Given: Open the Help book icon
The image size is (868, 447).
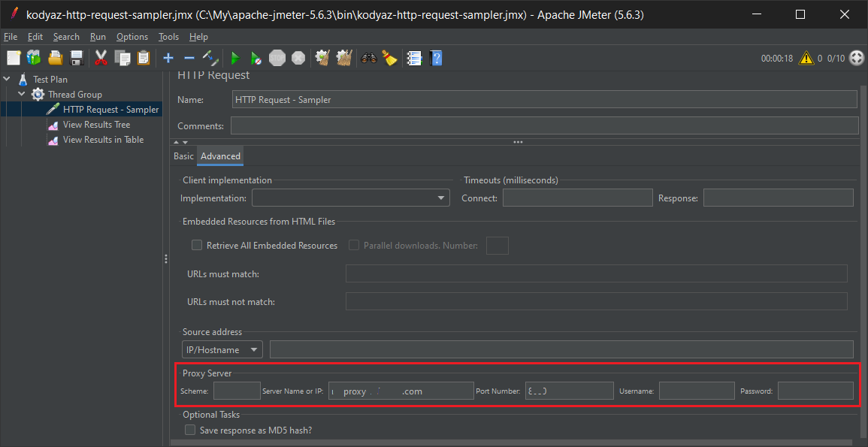Looking at the screenshot, I should [436, 58].
